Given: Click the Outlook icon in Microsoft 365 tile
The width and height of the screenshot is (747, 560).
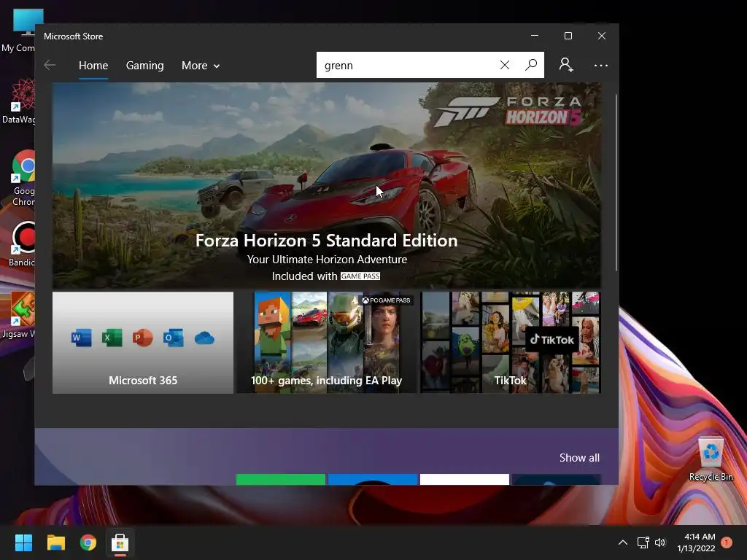Looking at the screenshot, I should [174, 338].
